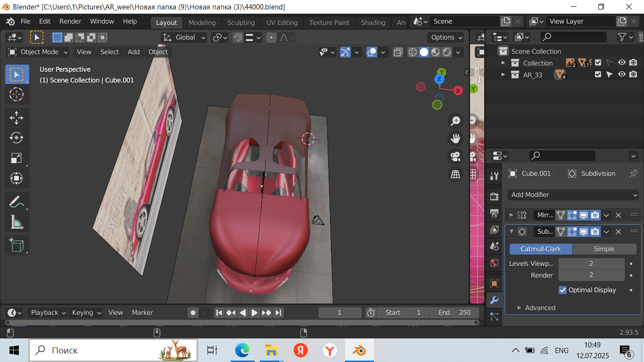Open the Object Mode dropdown
The width and height of the screenshot is (644, 362).
click(38, 52)
